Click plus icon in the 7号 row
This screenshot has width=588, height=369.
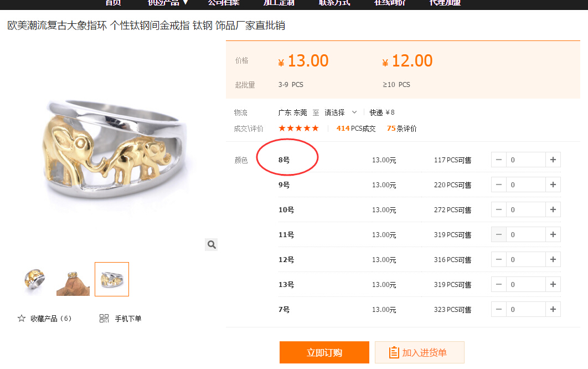point(553,309)
